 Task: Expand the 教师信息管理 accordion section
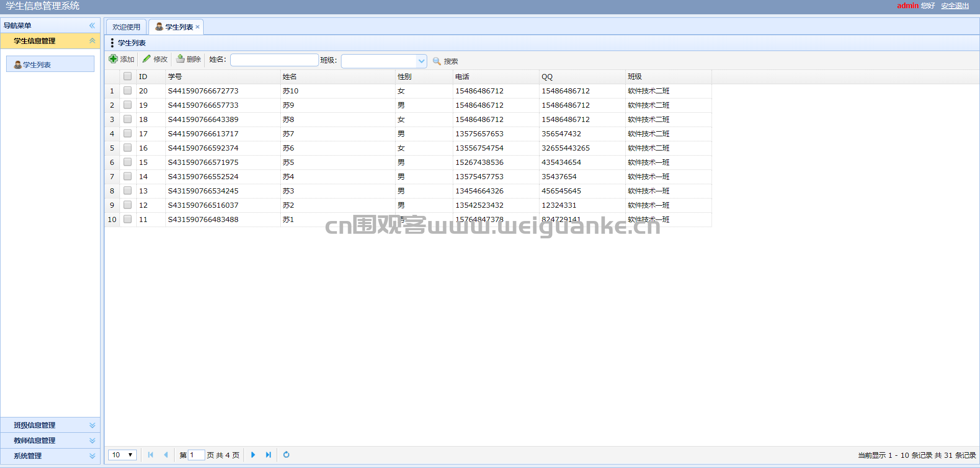point(92,440)
